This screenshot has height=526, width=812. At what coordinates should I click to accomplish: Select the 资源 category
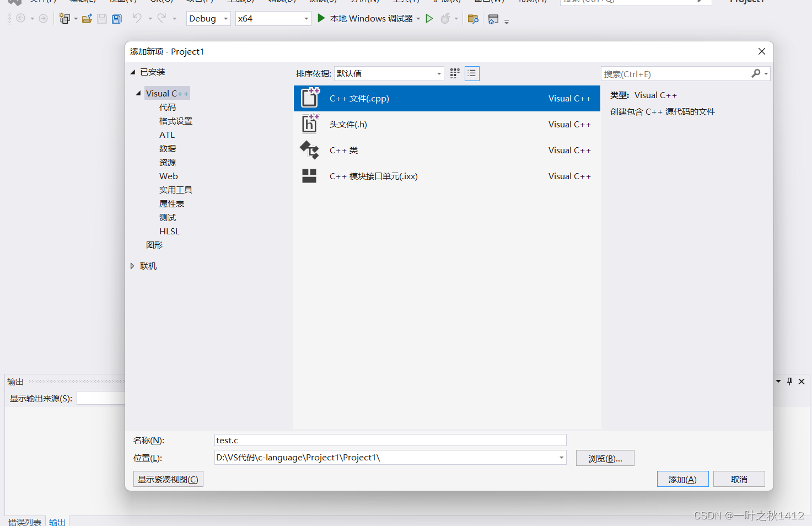(168, 162)
